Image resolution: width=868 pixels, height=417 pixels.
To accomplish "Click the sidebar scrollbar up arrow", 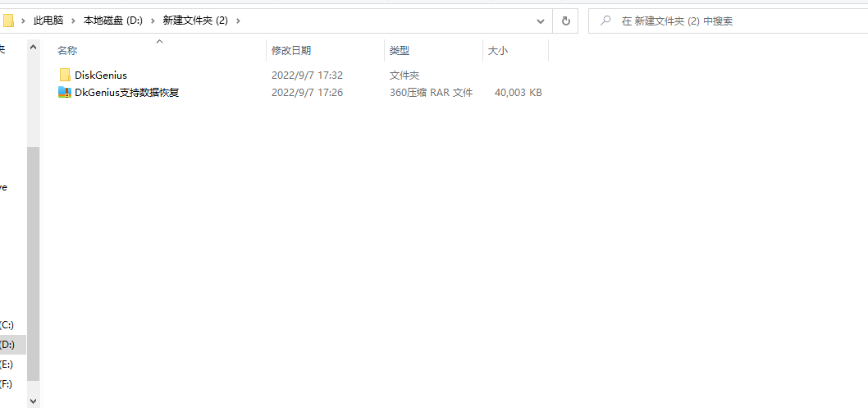I will click(33, 48).
